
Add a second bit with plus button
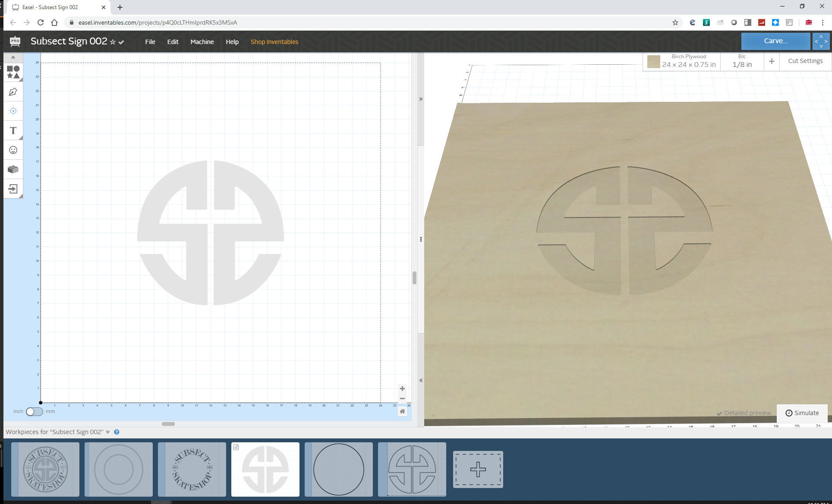pos(772,61)
